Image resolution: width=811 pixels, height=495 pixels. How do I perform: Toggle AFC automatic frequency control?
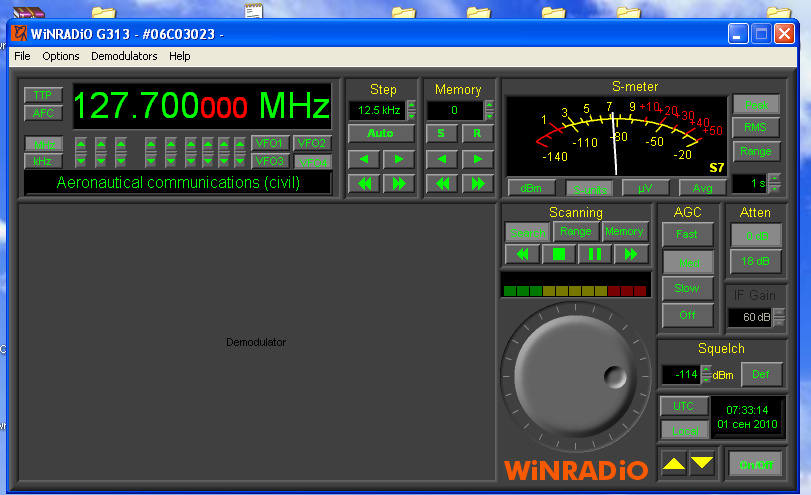tap(43, 113)
